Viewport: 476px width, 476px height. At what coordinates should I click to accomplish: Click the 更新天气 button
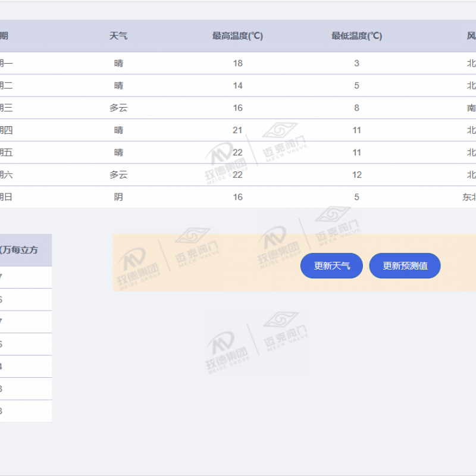332,266
